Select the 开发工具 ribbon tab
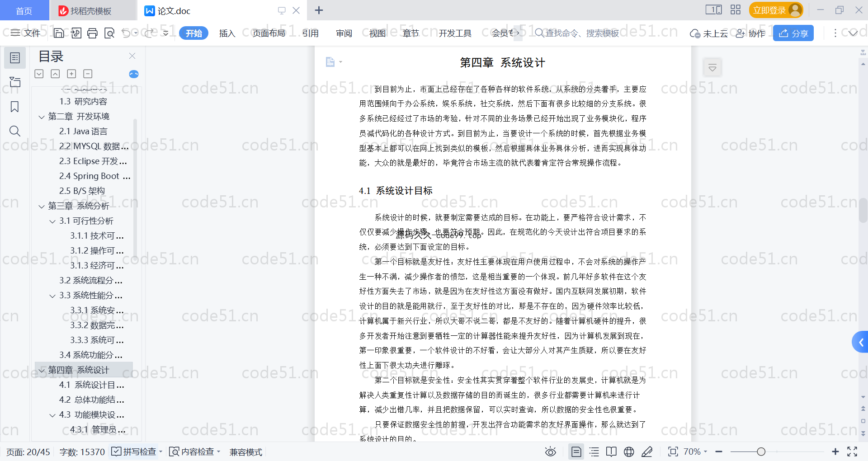 pyautogui.click(x=455, y=33)
